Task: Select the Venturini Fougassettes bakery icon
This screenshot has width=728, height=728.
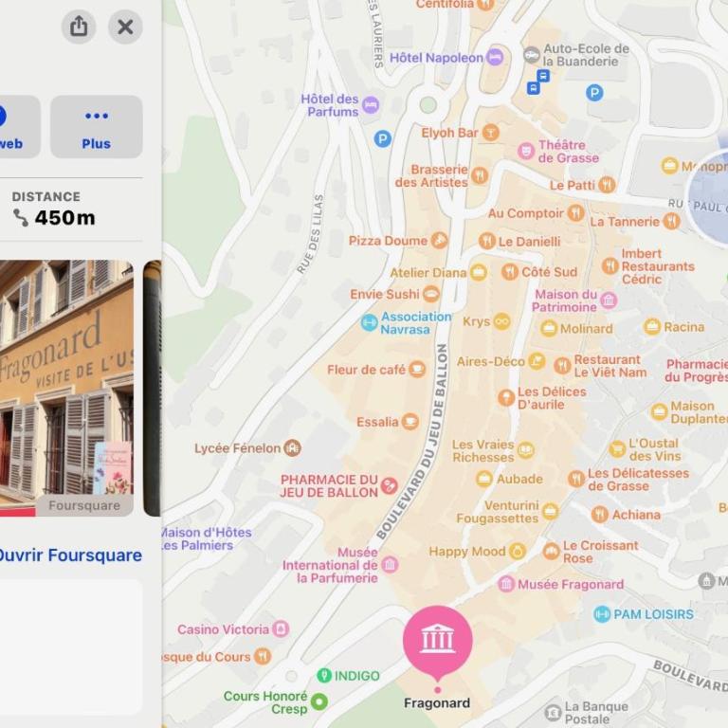Action: [x=550, y=511]
